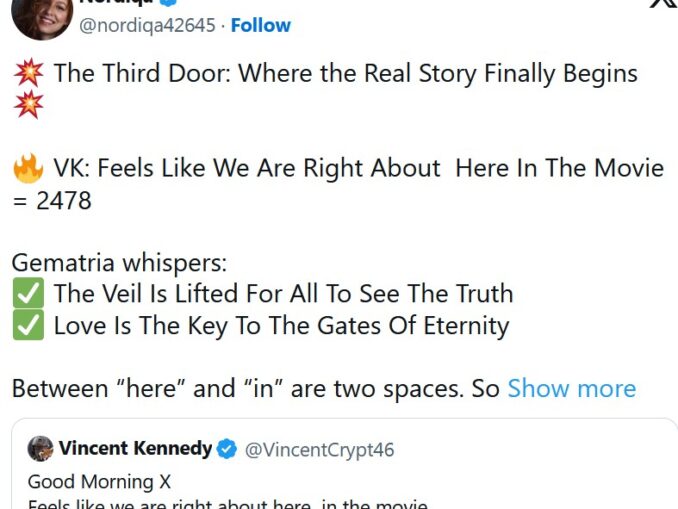Viewport: 678px width, 509px height.
Task: Follow the @nordiqa42645 account
Action: coord(260,25)
